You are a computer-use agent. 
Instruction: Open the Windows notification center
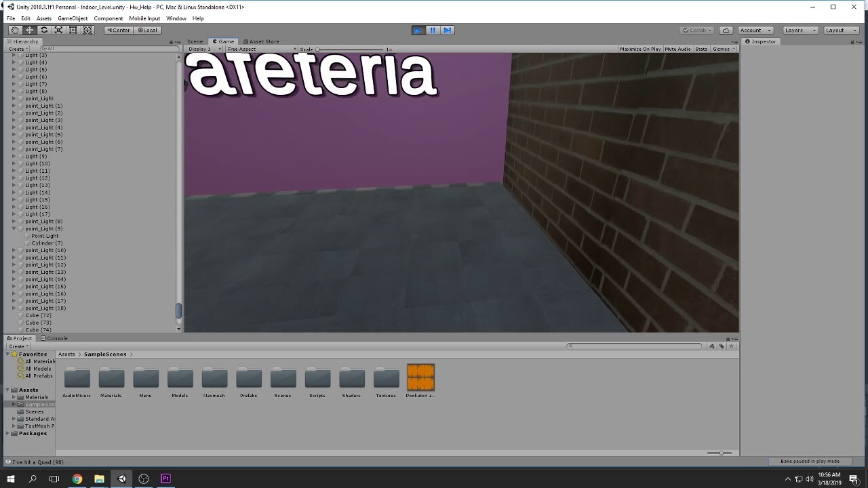point(854,479)
